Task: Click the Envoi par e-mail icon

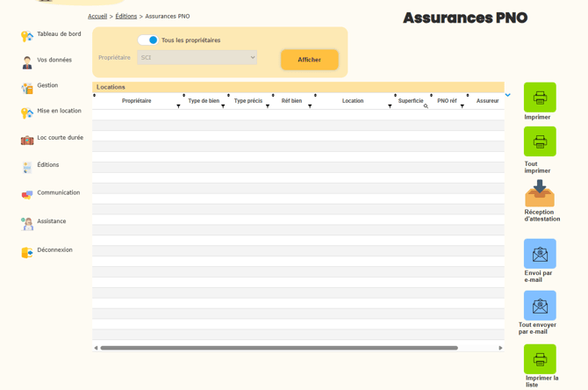Action: click(x=540, y=254)
